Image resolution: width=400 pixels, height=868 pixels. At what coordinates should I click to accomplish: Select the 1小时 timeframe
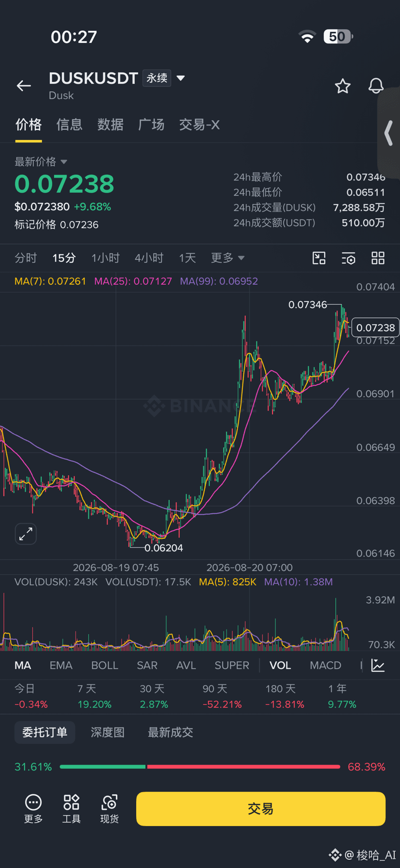[105, 258]
